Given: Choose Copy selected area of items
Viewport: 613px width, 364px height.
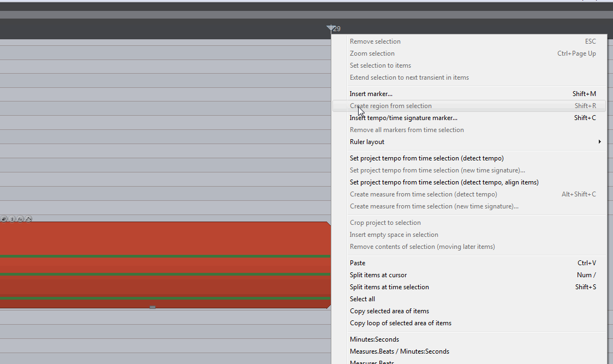Looking at the screenshot, I should point(389,311).
